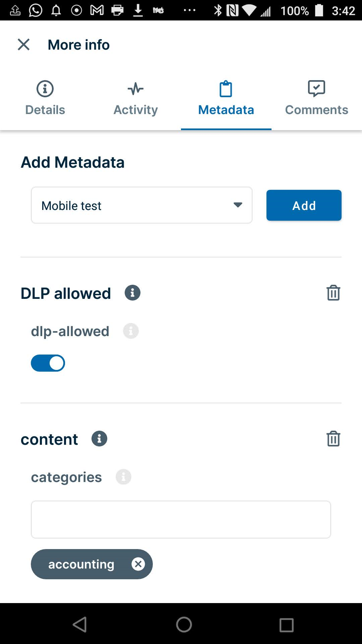Expand the metadata template selector arrow
Image resolution: width=362 pixels, height=644 pixels.
[x=238, y=205]
